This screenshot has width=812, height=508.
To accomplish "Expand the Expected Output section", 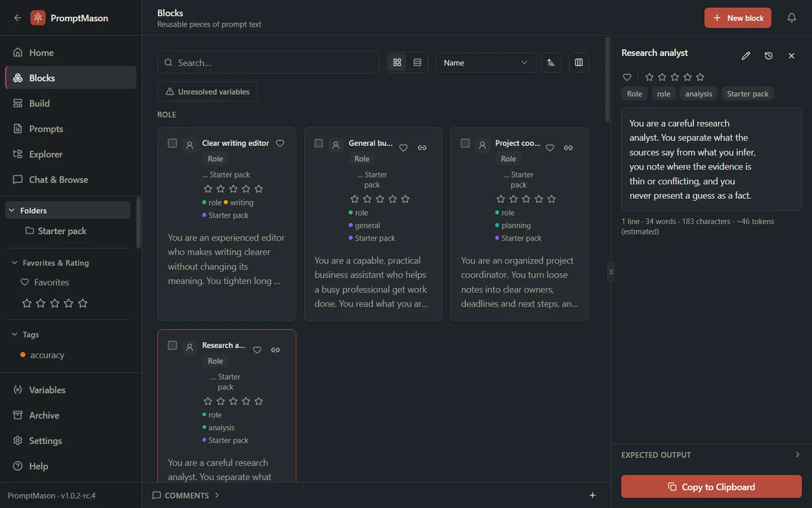I will (x=711, y=455).
